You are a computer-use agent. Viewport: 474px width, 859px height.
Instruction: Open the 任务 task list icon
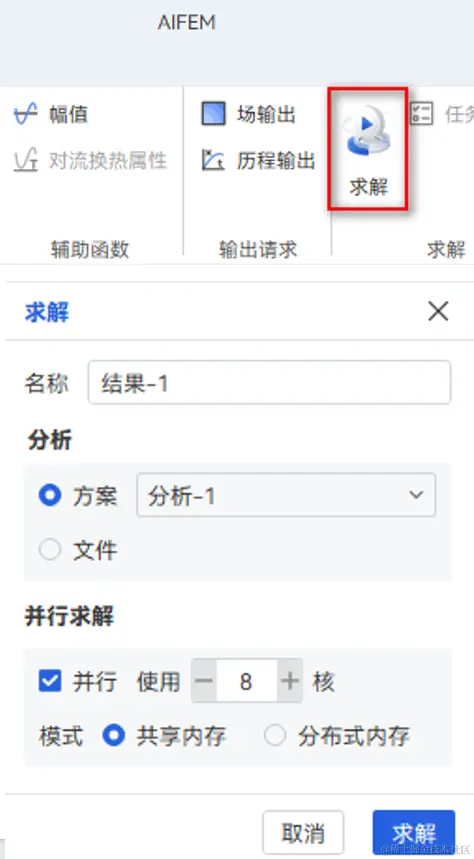[x=422, y=114]
